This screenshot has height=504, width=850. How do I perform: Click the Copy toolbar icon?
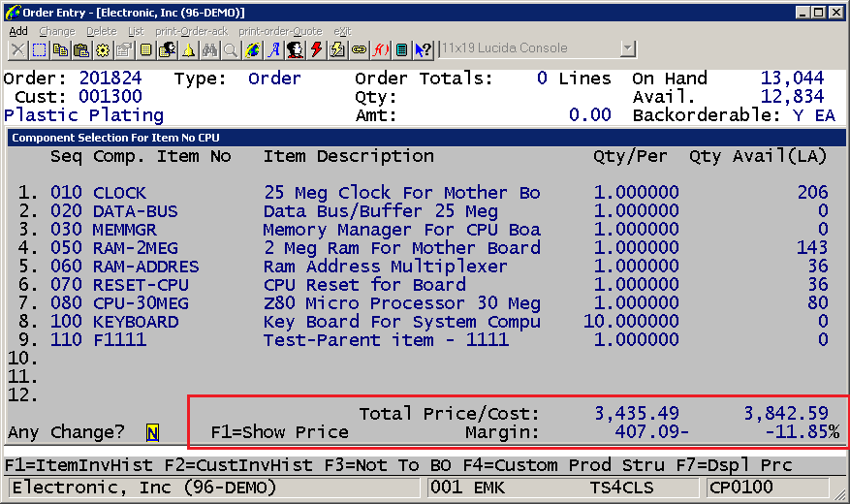(60, 50)
